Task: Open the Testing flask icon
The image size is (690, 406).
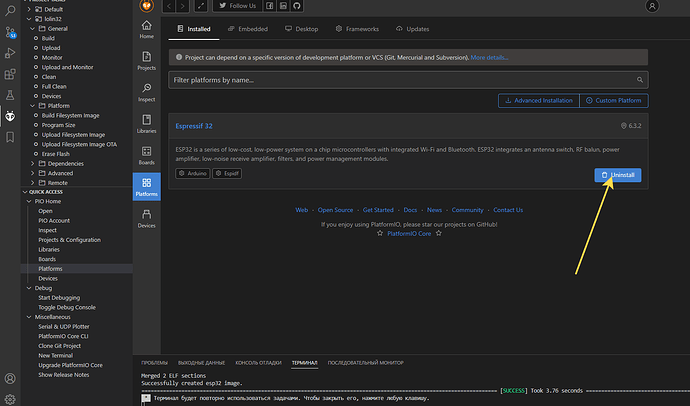Action: (x=10, y=95)
